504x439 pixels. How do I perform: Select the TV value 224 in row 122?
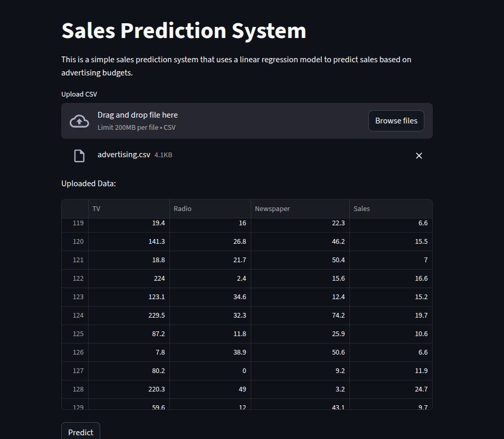(158, 278)
